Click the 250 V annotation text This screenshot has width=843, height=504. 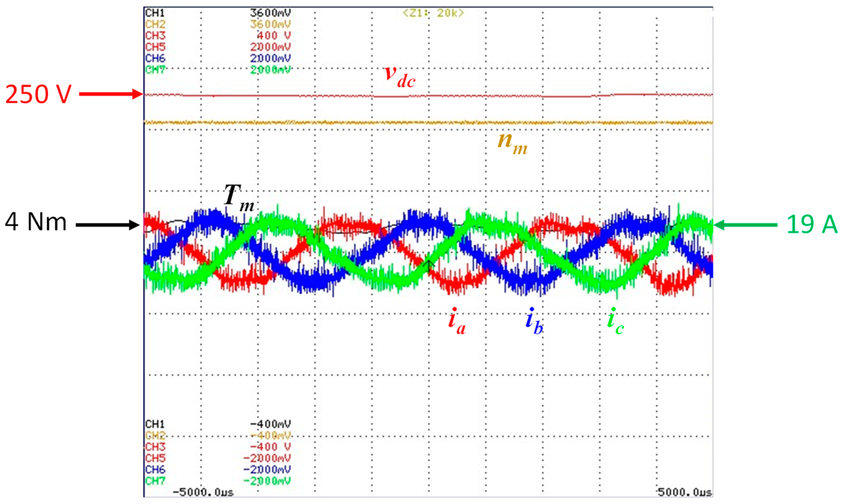click(x=38, y=94)
